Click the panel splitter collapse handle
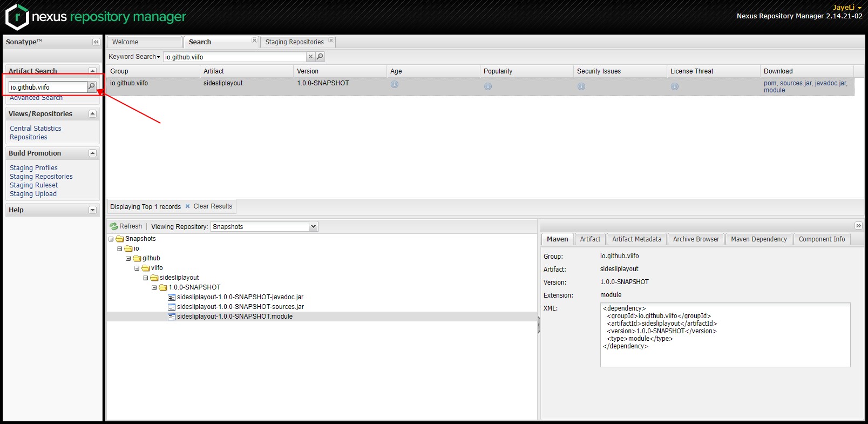This screenshot has height=424, width=868. (x=539, y=325)
